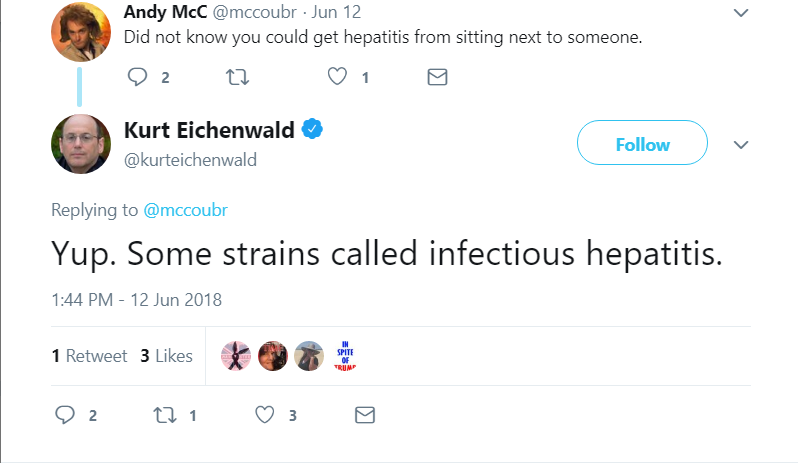The image size is (798, 463).
Task: Open the @mccoubr link after Replying to
Action: click(186, 210)
